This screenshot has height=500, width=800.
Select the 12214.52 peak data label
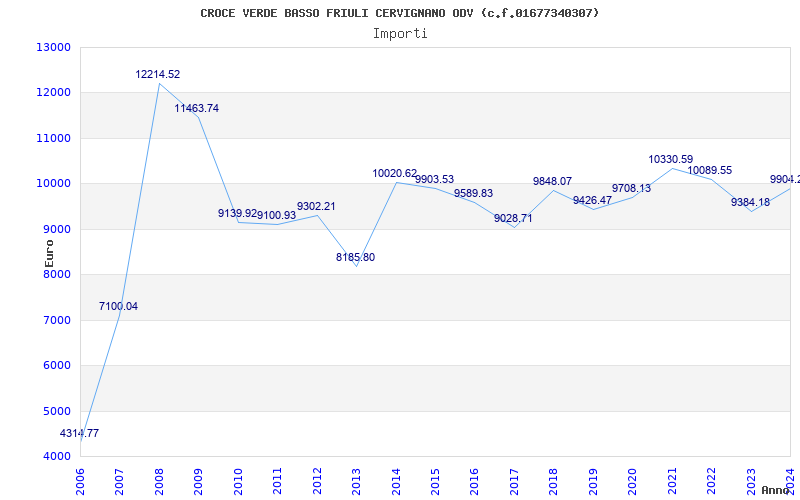[158, 74]
